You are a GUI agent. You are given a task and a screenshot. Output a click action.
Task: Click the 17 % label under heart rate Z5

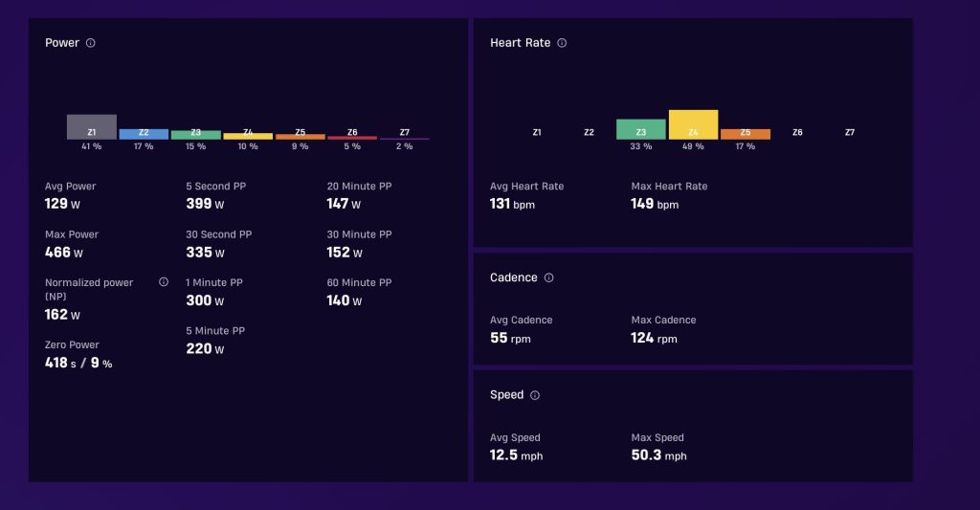[745, 146]
